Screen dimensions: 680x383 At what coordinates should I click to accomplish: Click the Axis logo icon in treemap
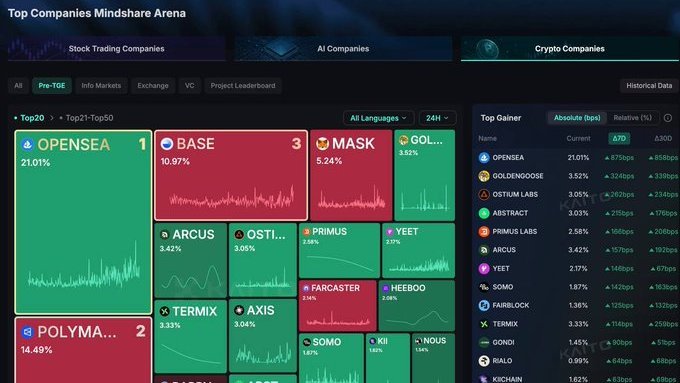point(239,310)
